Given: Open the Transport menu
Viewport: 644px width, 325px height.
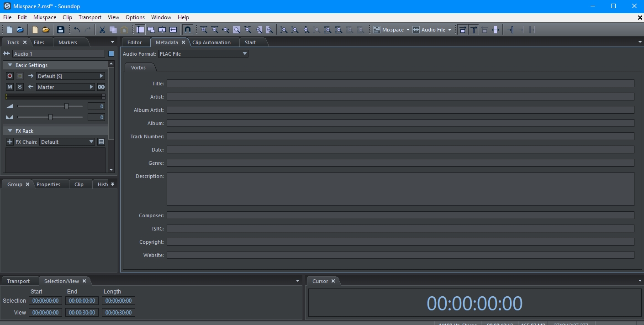Looking at the screenshot, I should (90, 17).
